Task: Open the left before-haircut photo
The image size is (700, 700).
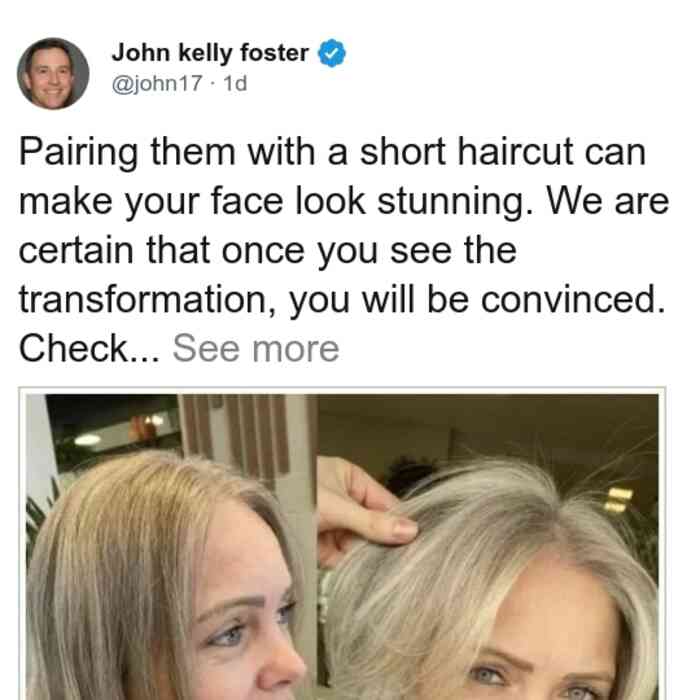Action: pos(171,547)
